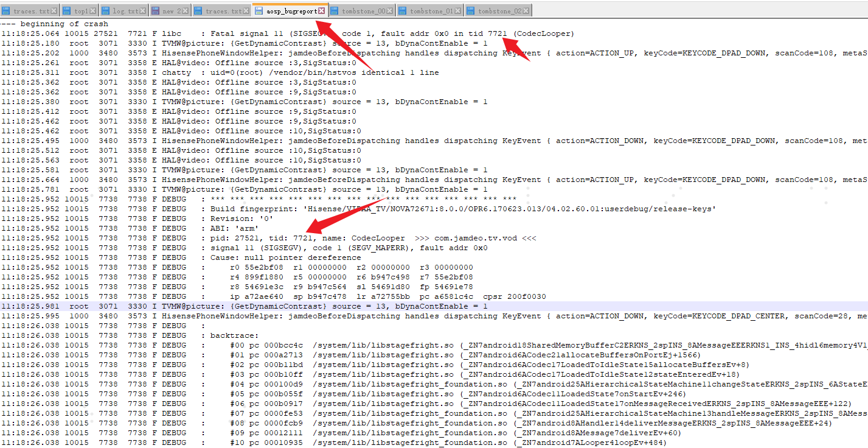868x448 pixels.
Task: Switch to the tombstone_01 tab
Action: pyautogui.click(x=432, y=10)
